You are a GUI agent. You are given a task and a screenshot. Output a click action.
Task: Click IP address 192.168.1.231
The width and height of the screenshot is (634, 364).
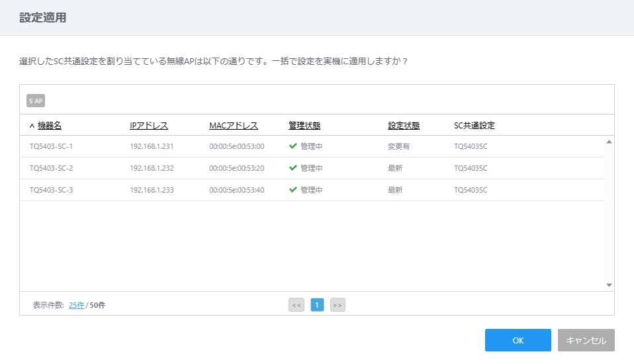(x=152, y=146)
